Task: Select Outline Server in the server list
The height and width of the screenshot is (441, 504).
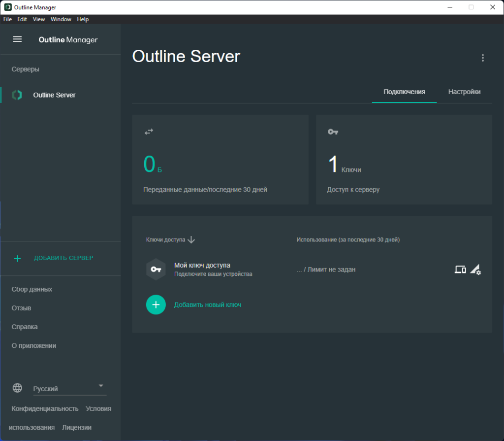Action: pyautogui.click(x=54, y=95)
